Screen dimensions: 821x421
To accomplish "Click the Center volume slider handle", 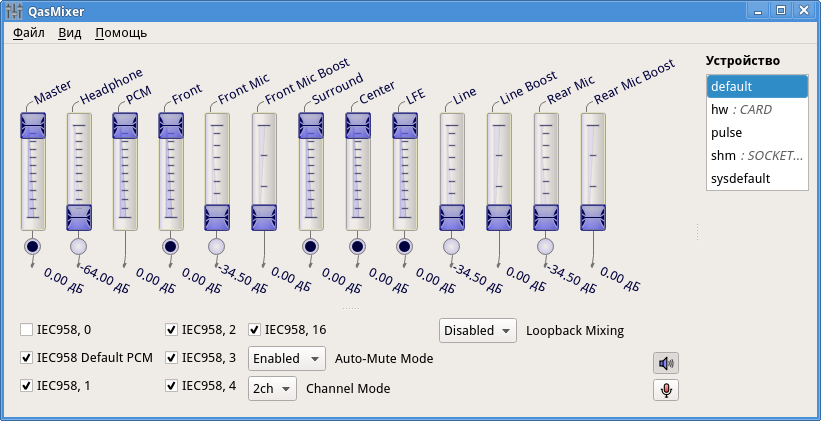I will 358,126.
